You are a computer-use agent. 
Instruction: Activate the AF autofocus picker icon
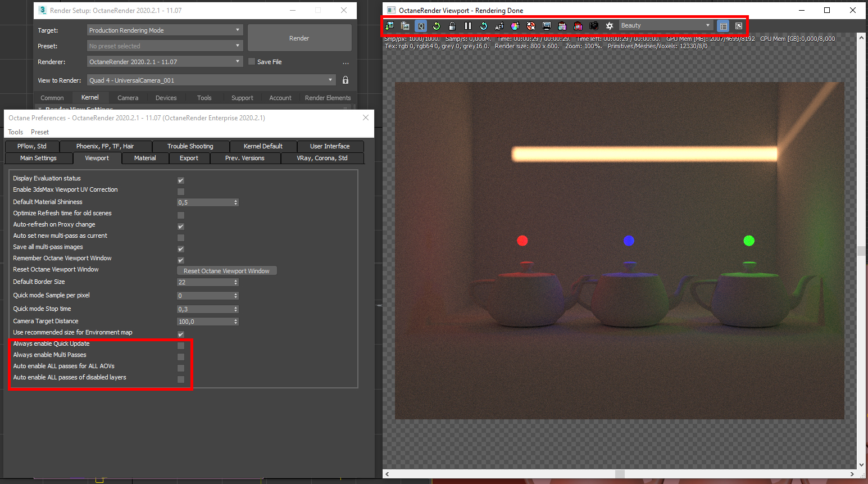point(499,26)
